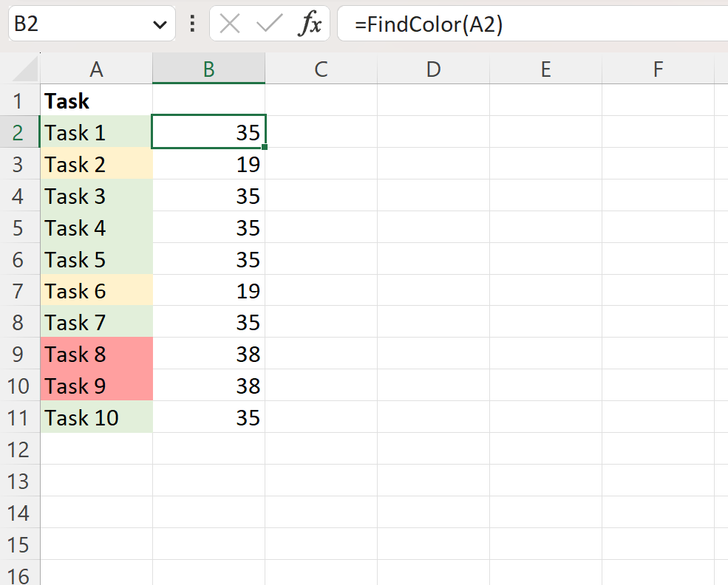Viewport: 728px width, 585px height.
Task: Select cell B6 showing 35
Action: tap(208, 259)
